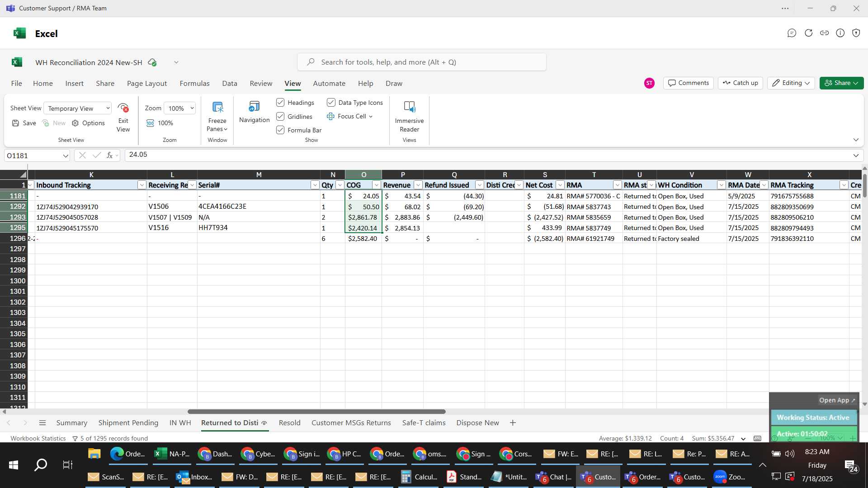Click the reload tab icon
The image size is (868, 488).
point(808,33)
